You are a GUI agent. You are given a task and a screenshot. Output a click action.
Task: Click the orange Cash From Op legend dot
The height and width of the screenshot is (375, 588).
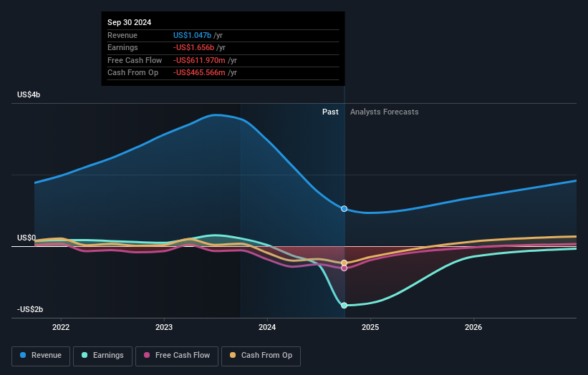(233, 355)
